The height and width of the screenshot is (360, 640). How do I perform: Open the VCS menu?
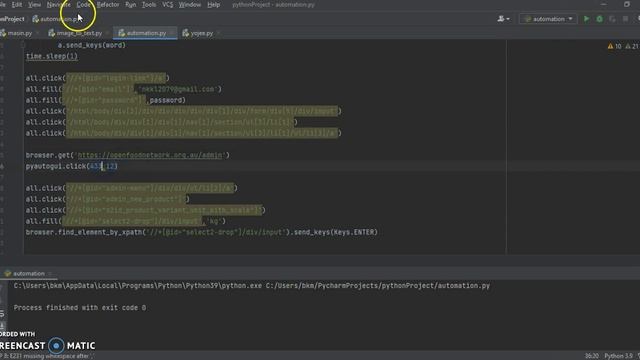coord(167,4)
